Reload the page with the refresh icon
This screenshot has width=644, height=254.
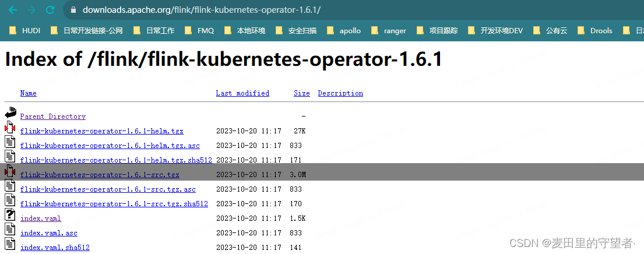point(50,10)
